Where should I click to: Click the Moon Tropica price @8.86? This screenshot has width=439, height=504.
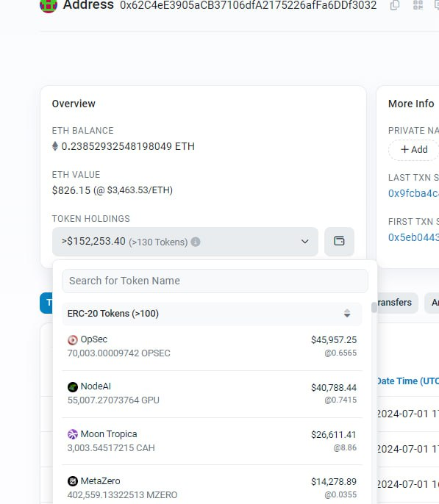[x=345, y=447]
